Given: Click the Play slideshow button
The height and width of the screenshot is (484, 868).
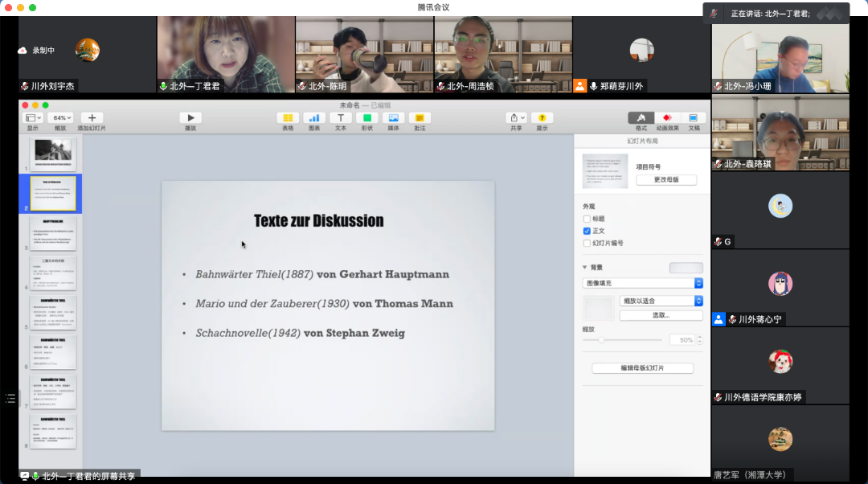Looking at the screenshot, I should (190, 118).
